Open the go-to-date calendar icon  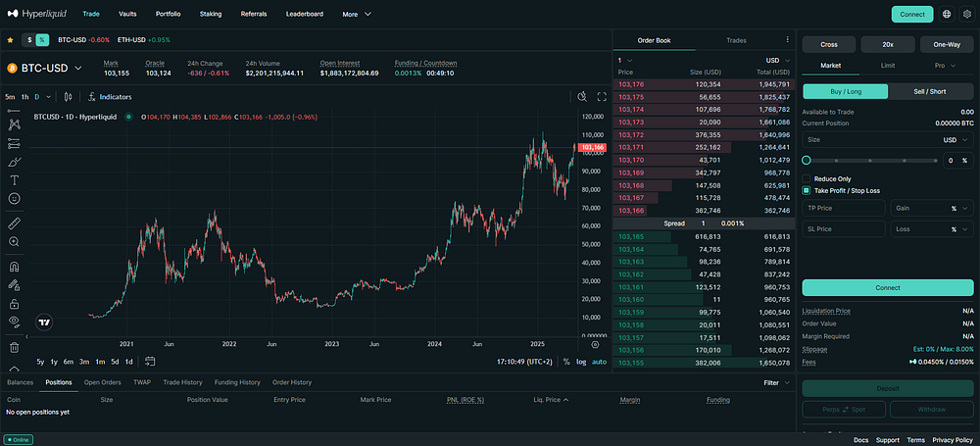149,362
